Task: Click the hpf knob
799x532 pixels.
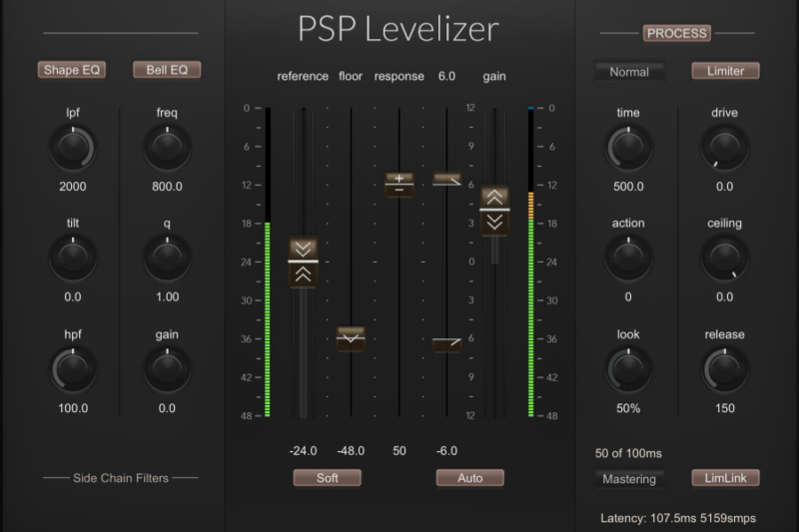Action: [72, 369]
